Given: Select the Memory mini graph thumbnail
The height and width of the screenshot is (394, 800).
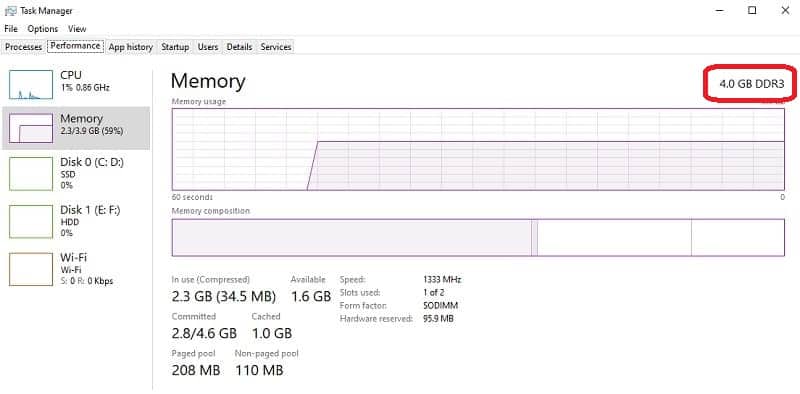Looking at the screenshot, I should (x=31, y=128).
